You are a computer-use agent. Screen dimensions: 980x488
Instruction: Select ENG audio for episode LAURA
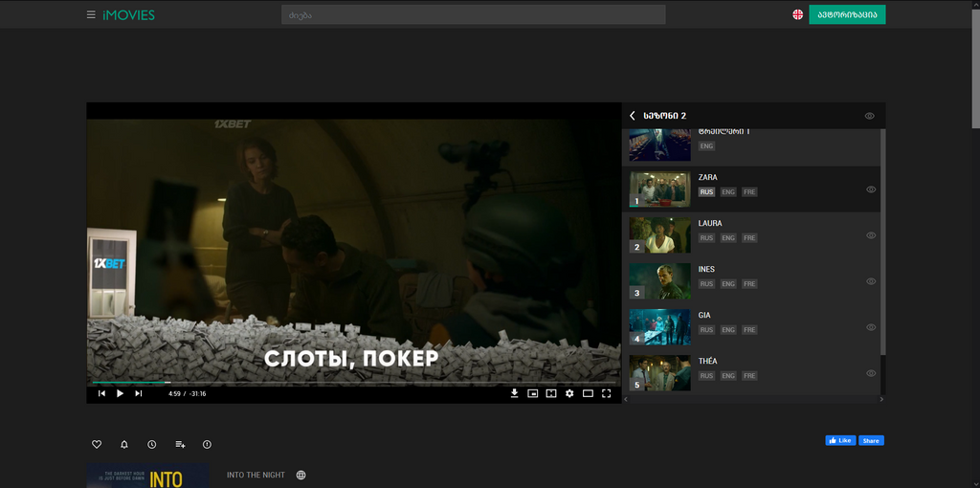[728, 238]
